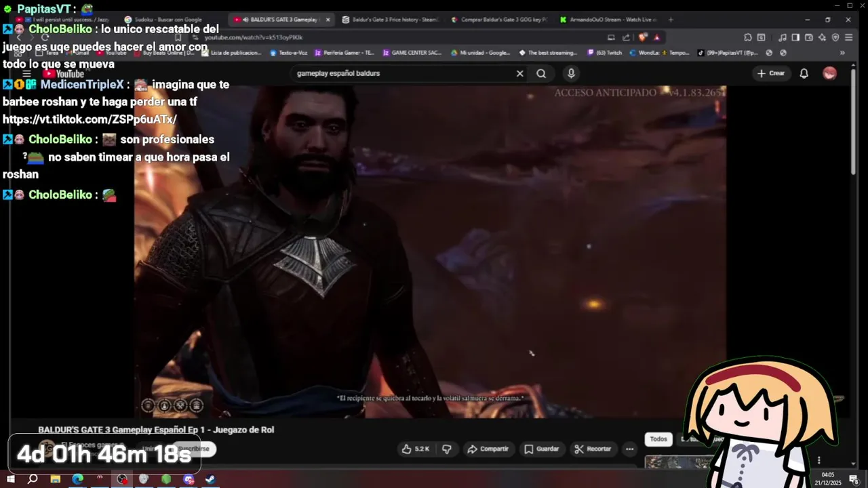The height and width of the screenshot is (488, 868).
Task: Open the YouTube account avatar menu
Action: [x=829, y=73]
